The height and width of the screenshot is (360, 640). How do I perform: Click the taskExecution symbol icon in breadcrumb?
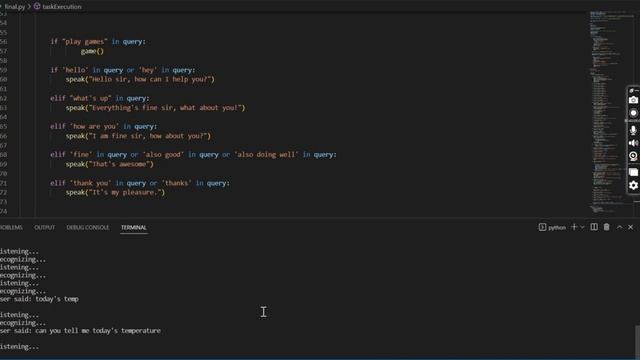coord(37,7)
